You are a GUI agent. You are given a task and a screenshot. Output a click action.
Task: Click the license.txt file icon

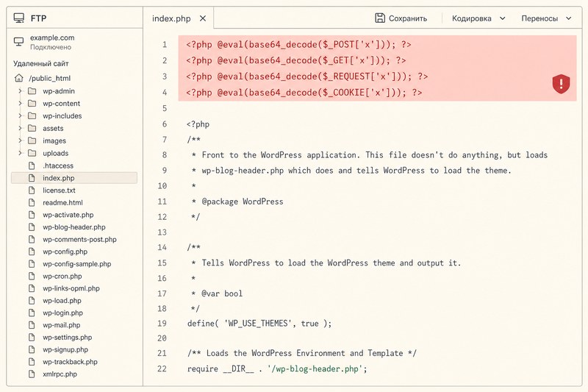click(x=32, y=190)
